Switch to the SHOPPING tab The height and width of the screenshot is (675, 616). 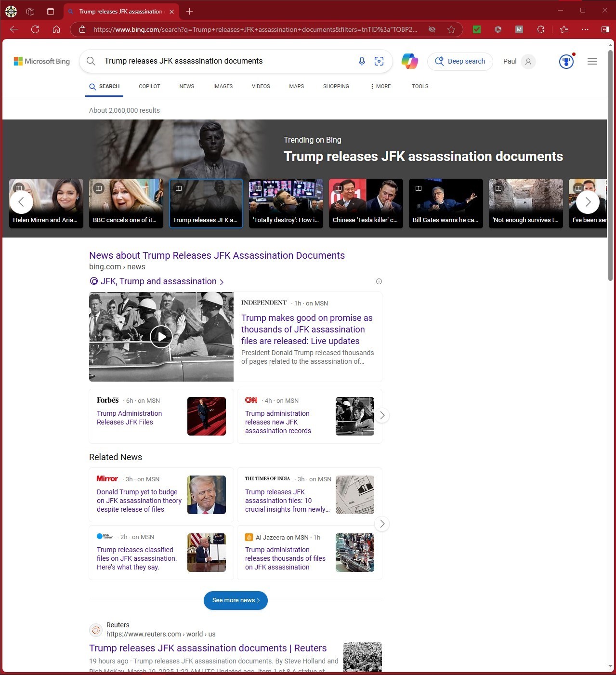click(336, 86)
